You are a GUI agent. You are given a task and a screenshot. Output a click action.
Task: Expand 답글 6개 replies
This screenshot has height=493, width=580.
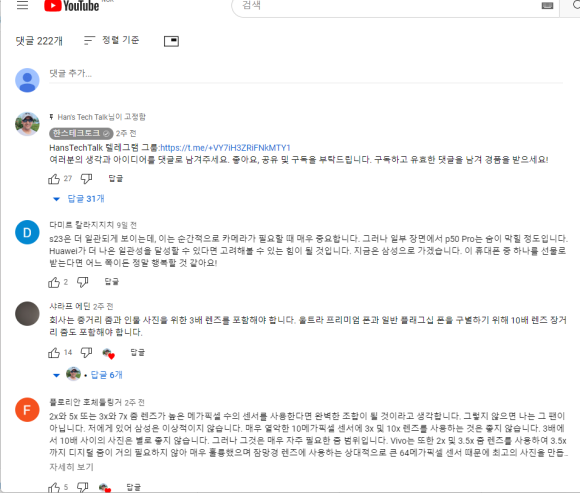[87, 375]
